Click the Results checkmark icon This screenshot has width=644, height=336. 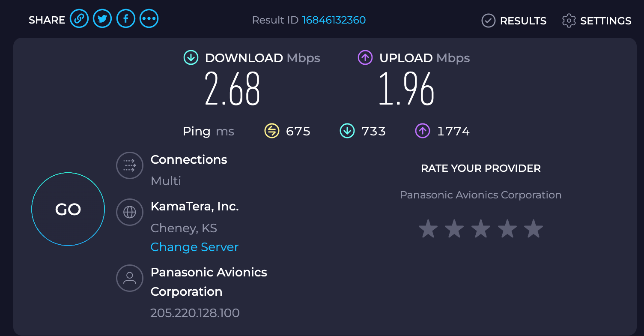pos(488,21)
